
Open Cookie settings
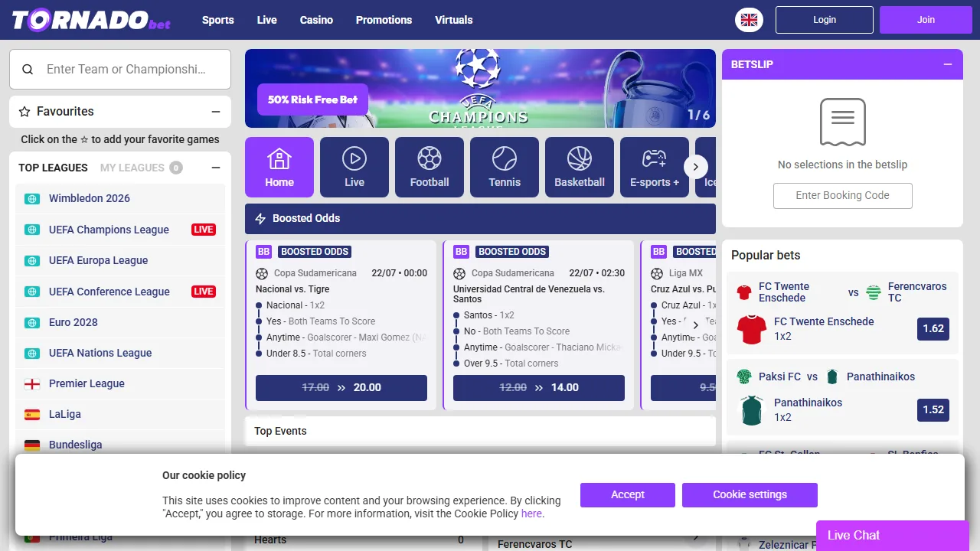[x=750, y=495]
